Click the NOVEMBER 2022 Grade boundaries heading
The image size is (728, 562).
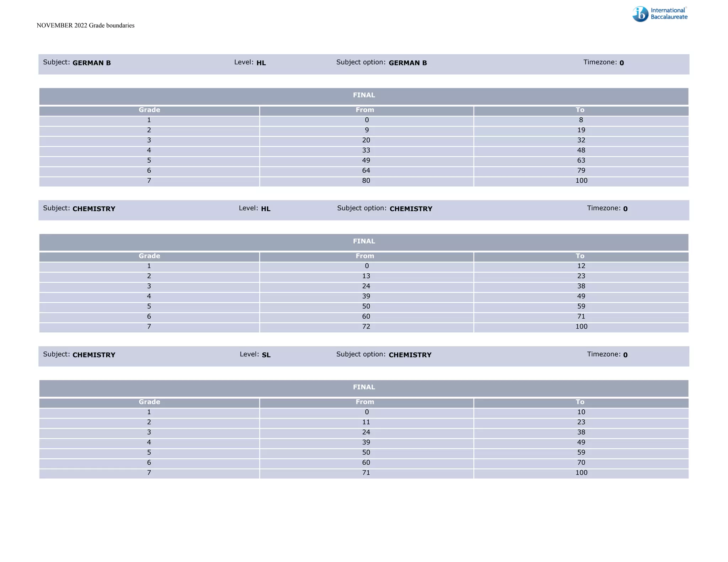(85, 26)
